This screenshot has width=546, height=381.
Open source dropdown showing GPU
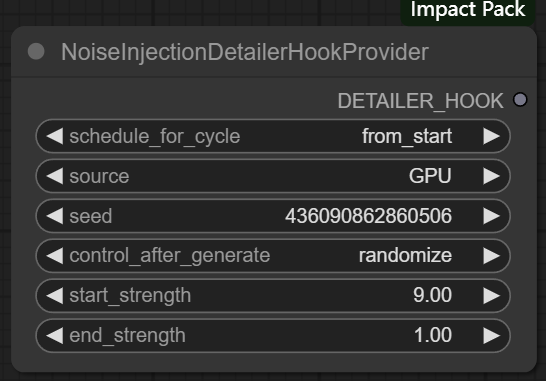(x=273, y=176)
